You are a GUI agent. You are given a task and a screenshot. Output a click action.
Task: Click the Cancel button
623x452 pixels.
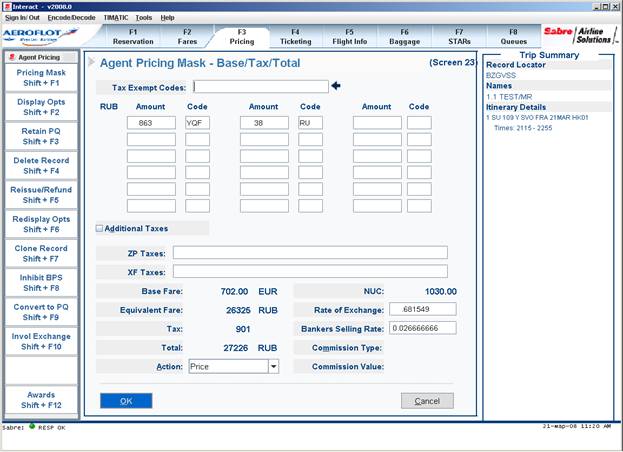(427, 401)
